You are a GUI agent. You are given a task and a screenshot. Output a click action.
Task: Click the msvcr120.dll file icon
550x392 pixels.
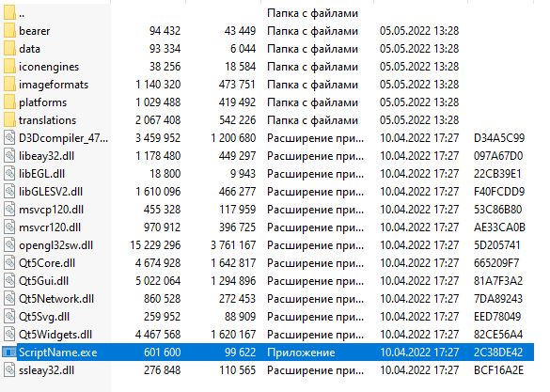pos(9,227)
